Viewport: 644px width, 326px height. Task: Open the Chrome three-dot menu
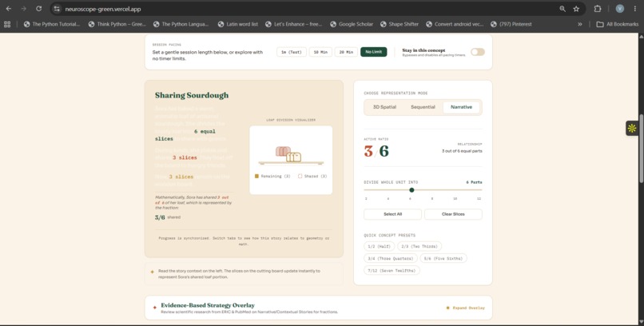point(634,9)
